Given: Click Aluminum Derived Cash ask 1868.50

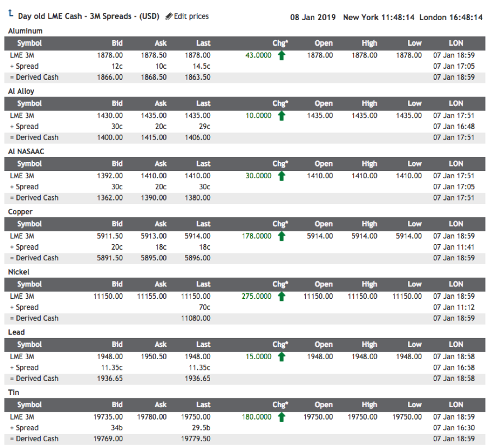Looking at the screenshot, I should pyautogui.click(x=154, y=77).
